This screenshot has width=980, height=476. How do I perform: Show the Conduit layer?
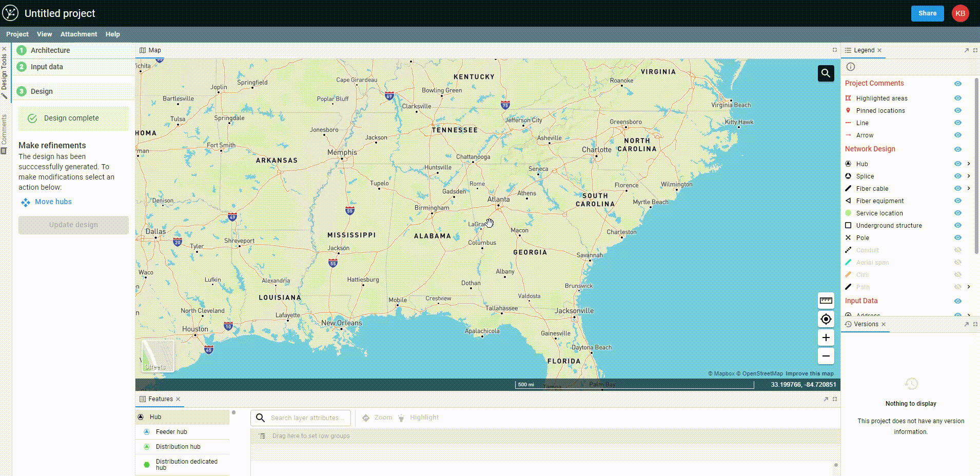(x=957, y=250)
